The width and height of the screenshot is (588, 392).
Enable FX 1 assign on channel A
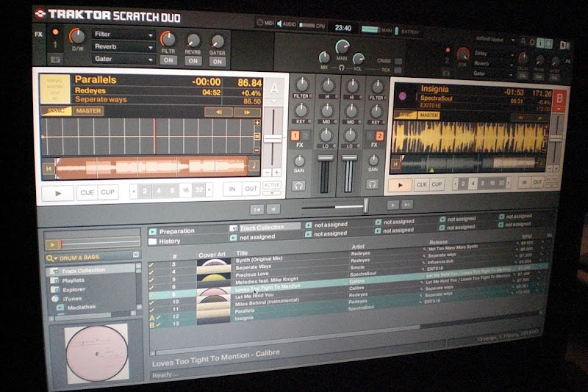(x=295, y=136)
